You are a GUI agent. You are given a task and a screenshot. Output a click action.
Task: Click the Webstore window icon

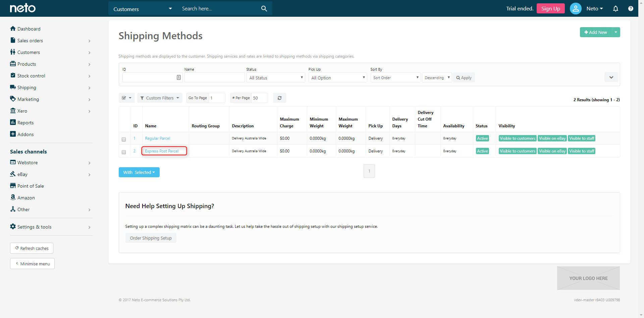click(x=13, y=162)
